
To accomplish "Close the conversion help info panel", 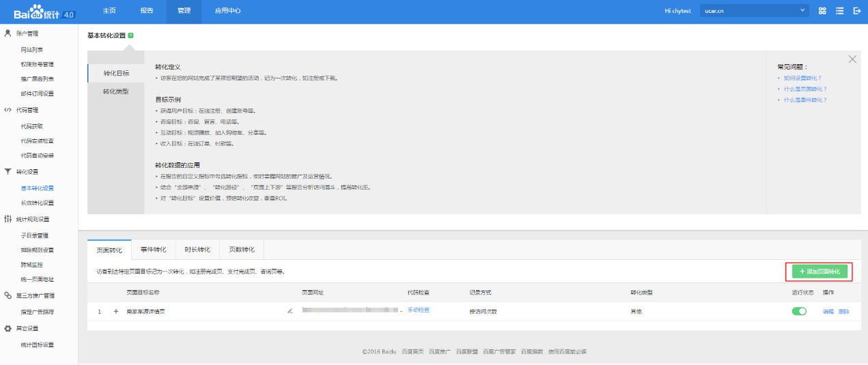I will click(x=852, y=59).
